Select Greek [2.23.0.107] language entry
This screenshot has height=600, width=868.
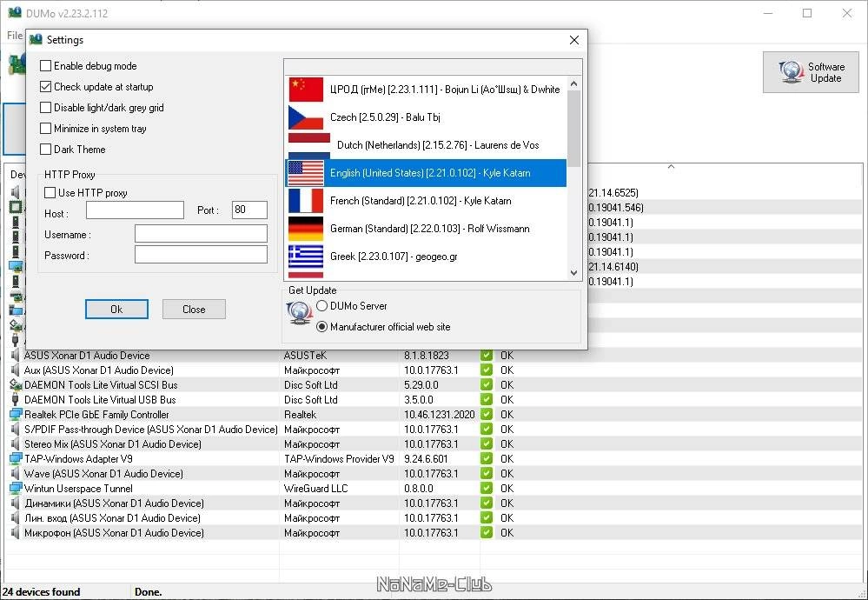point(426,257)
